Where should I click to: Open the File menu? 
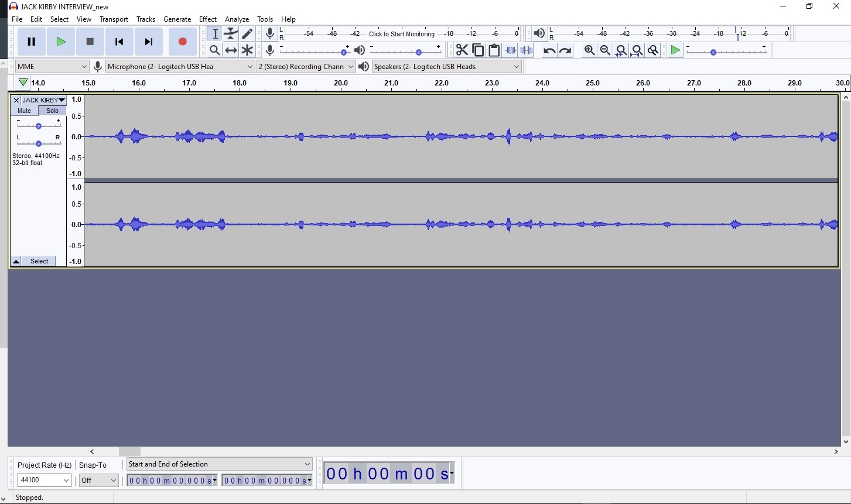17,19
